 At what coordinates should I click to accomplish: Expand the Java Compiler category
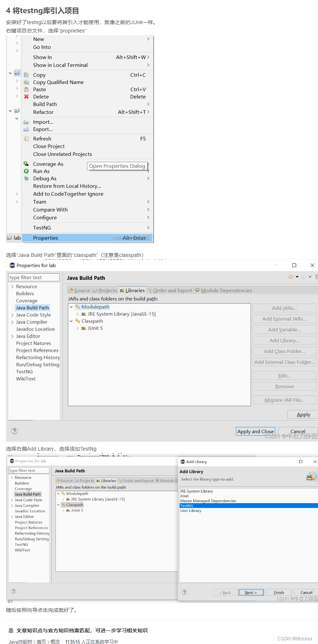[x=12, y=322]
